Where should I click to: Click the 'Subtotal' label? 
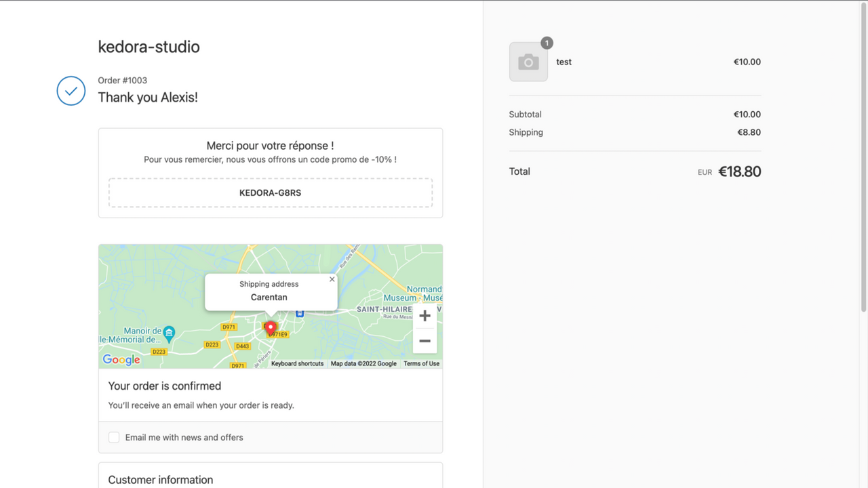point(526,115)
